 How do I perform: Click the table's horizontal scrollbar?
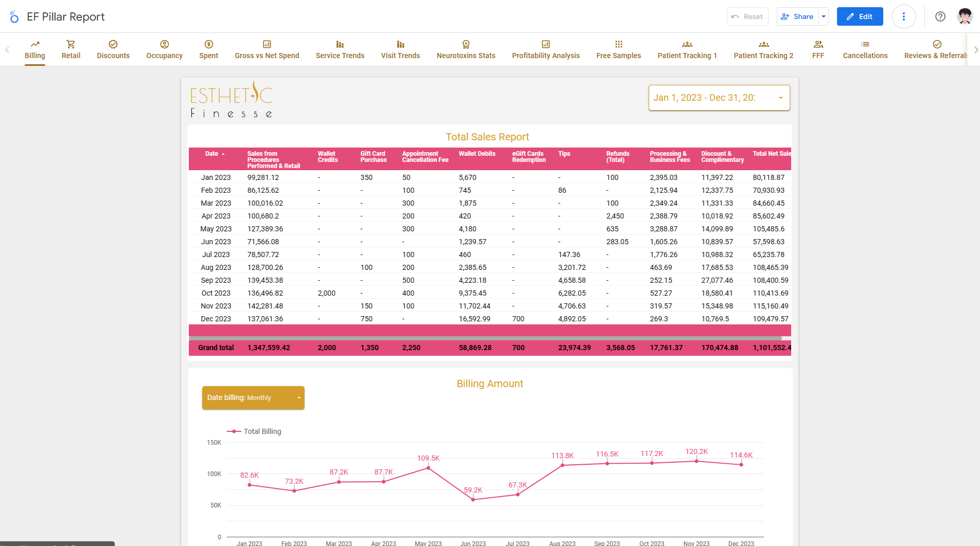(485, 338)
